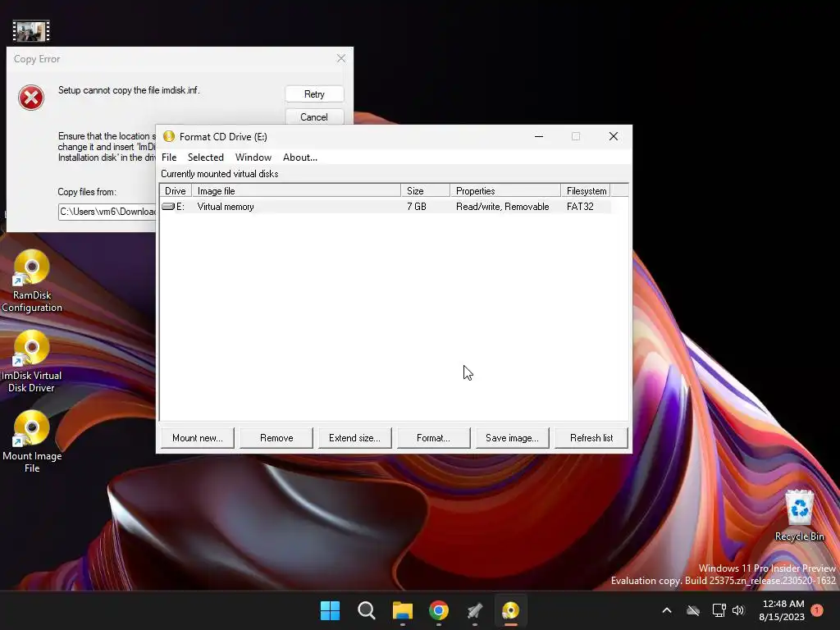The height and width of the screenshot is (630, 840).
Task: Click the Save image... button
Action: [512, 438]
